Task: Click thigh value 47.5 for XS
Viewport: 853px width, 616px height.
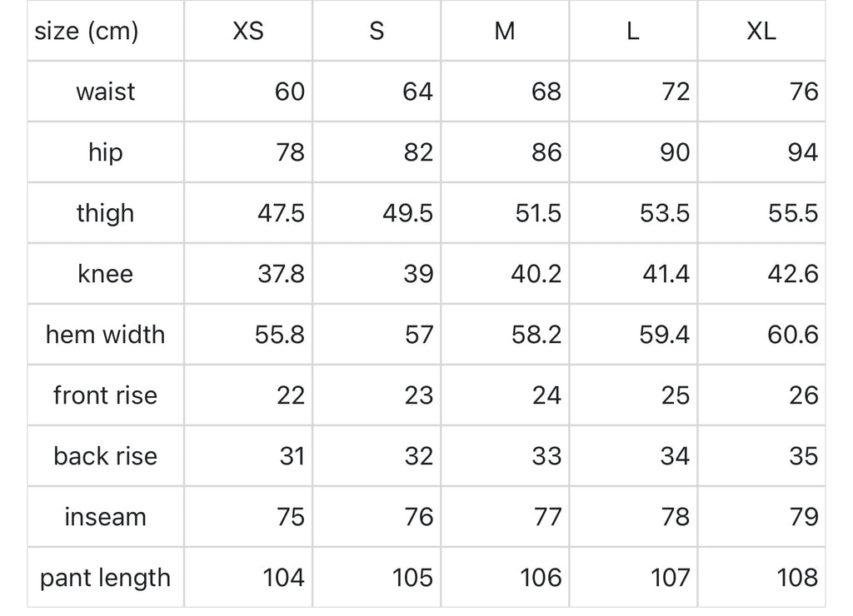Action: 281,213
